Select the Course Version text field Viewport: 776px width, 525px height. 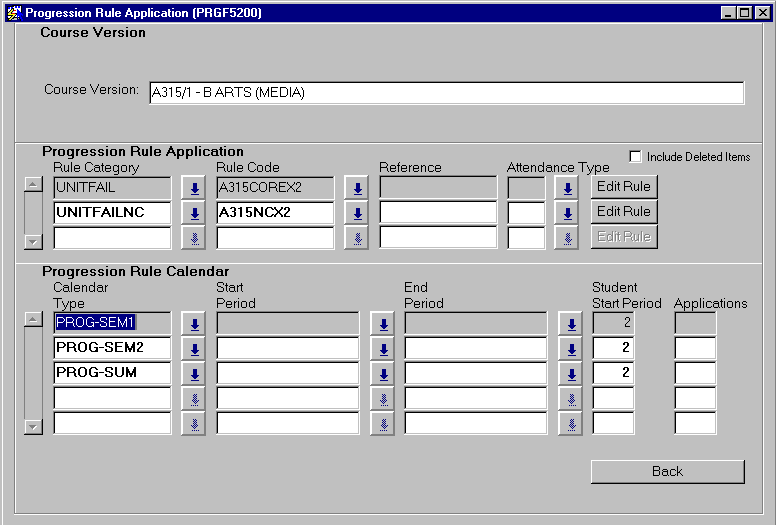(446, 93)
